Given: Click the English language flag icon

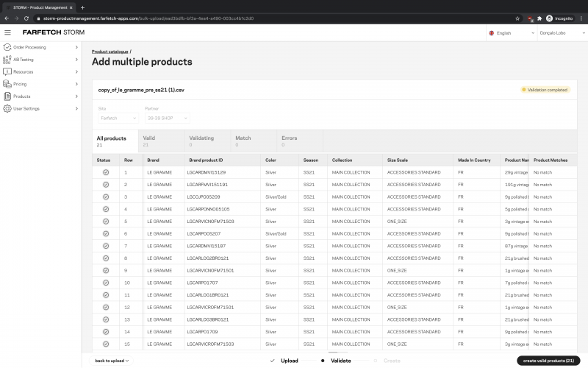Looking at the screenshot, I should (492, 33).
